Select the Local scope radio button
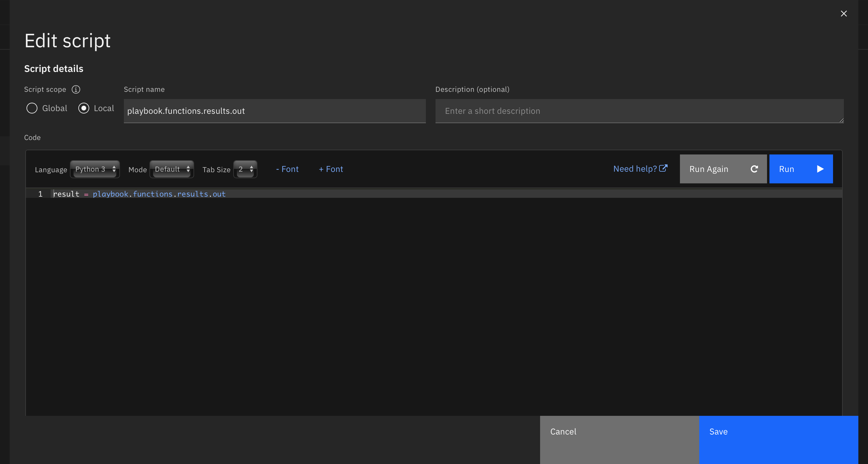This screenshot has width=868, height=464. [83, 108]
